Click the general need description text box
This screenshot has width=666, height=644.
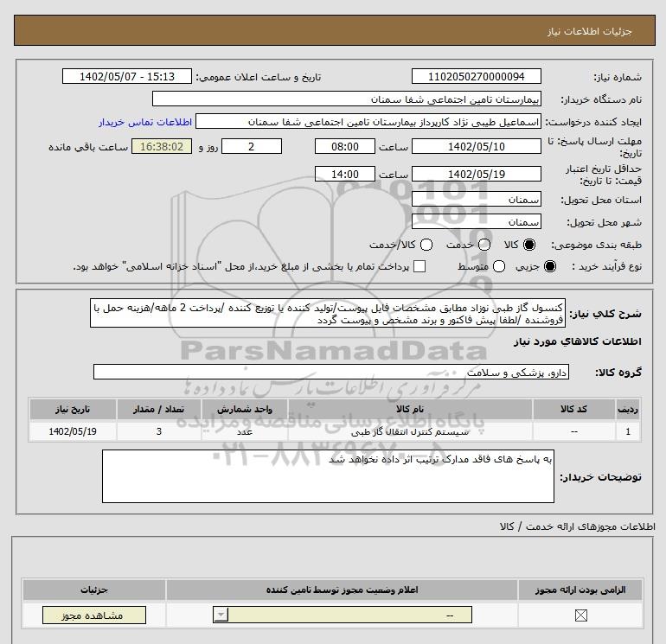coord(328,313)
